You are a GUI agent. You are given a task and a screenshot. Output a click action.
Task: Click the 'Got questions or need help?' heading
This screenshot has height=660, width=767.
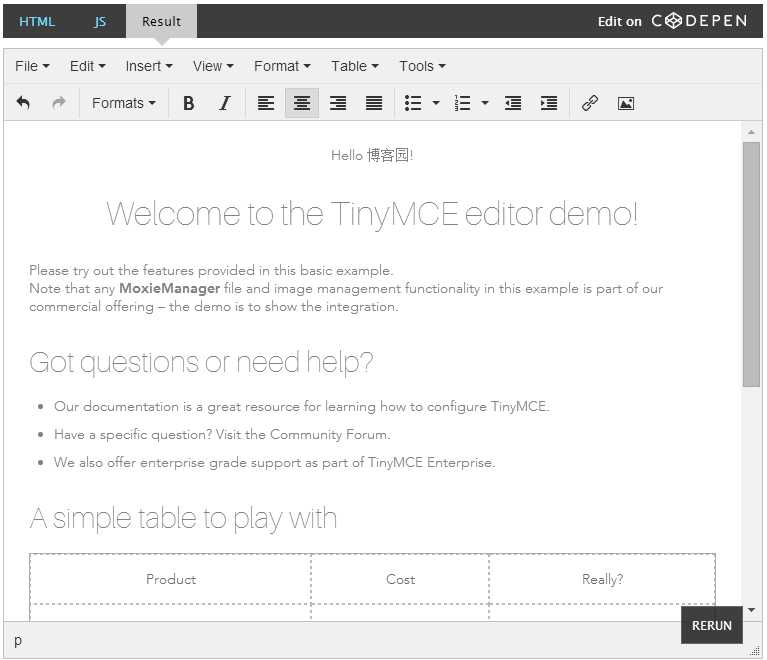click(201, 363)
